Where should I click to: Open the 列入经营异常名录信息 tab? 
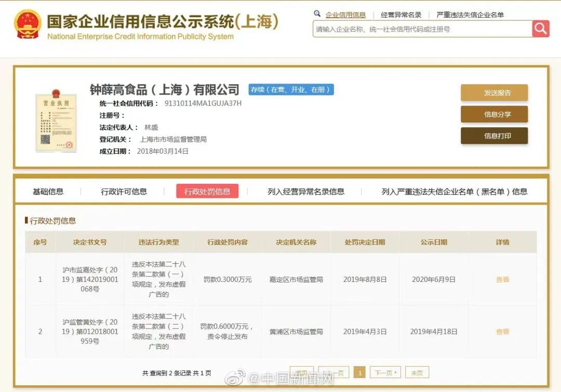point(306,192)
